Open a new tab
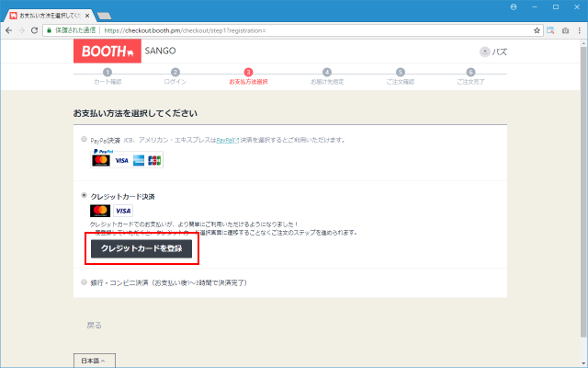Viewport: 588px width, 368px height. 104,16
